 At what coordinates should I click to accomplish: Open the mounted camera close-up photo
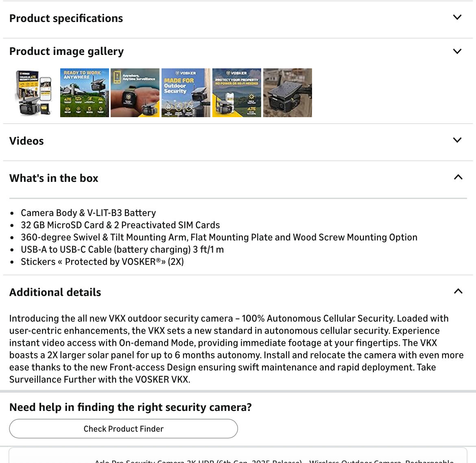click(288, 93)
